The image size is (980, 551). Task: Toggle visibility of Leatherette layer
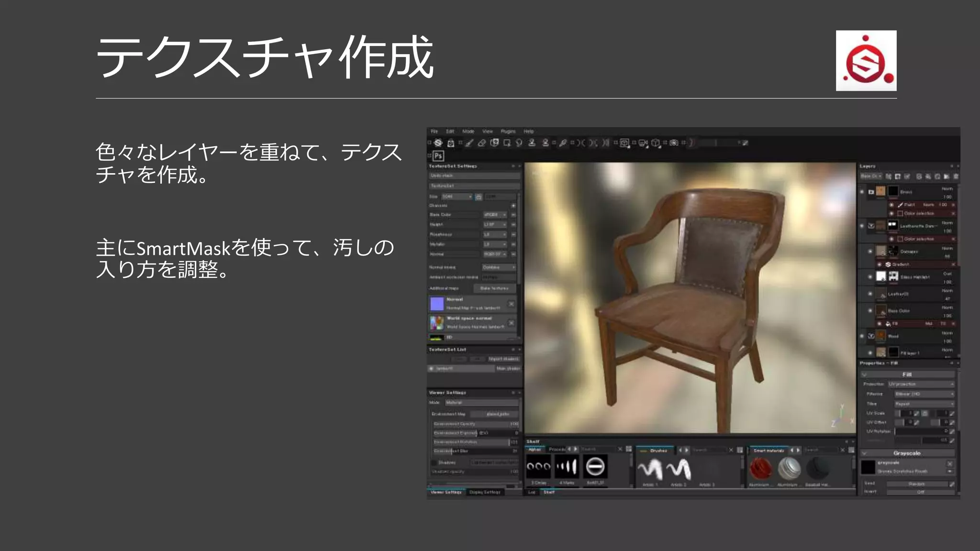862,226
